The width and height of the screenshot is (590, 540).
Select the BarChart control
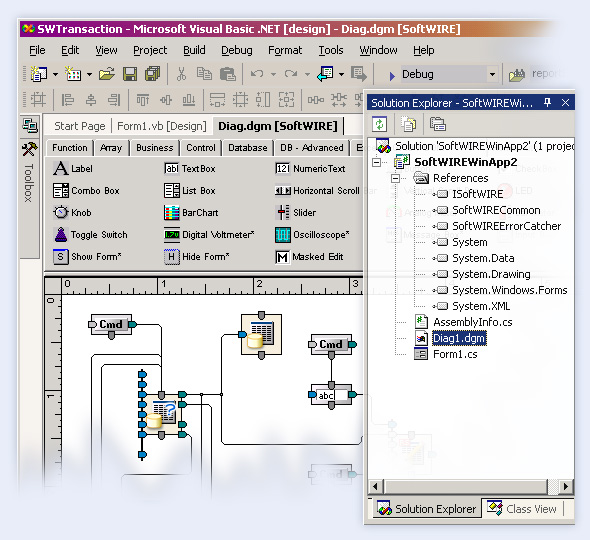click(191, 213)
